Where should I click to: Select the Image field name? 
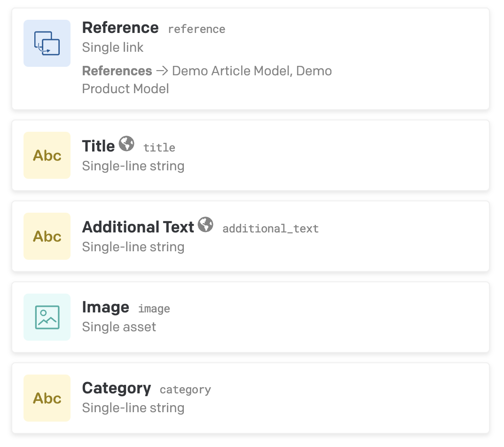pyautogui.click(x=105, y=307)
